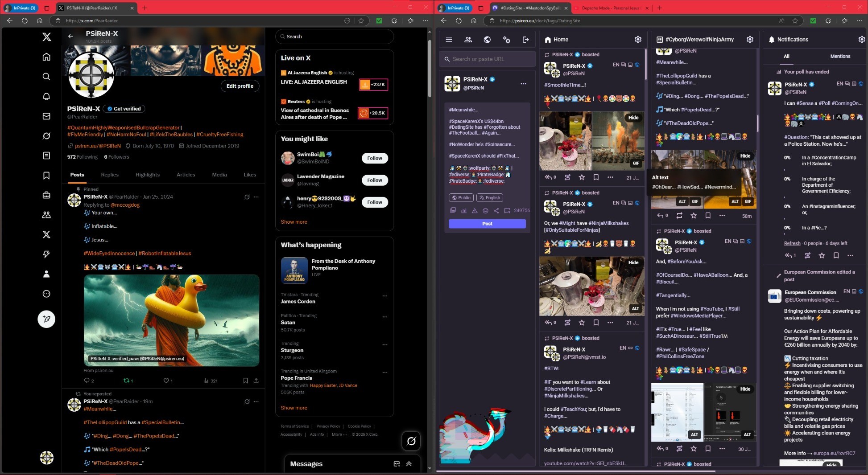Click the Post button in Mastodon compose
The width and height of the screenshot is (868, 475).
(x=487, y=224)
